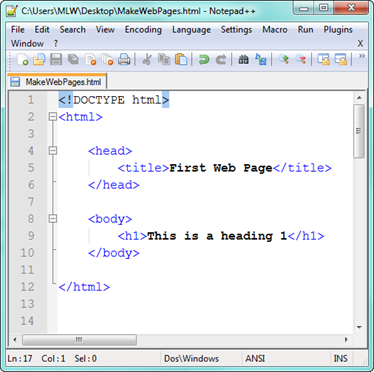This screenshot has width=374, height=372.
Task: Click the Zoom In magnifier icon
Action: tap(284, 60)
